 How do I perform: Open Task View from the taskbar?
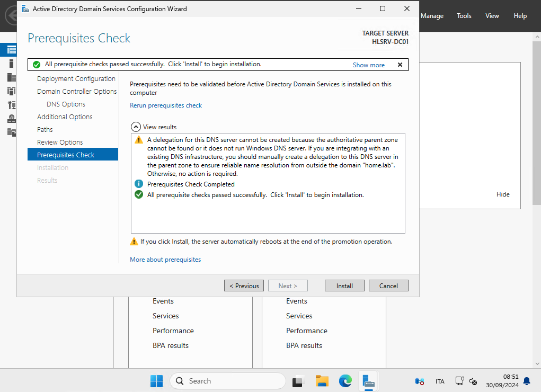pos(299,381)
